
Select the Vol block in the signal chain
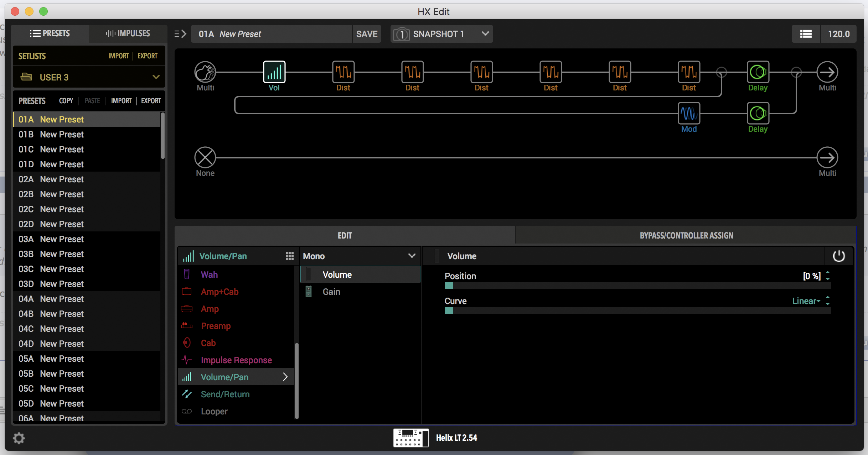pos(274,72)
